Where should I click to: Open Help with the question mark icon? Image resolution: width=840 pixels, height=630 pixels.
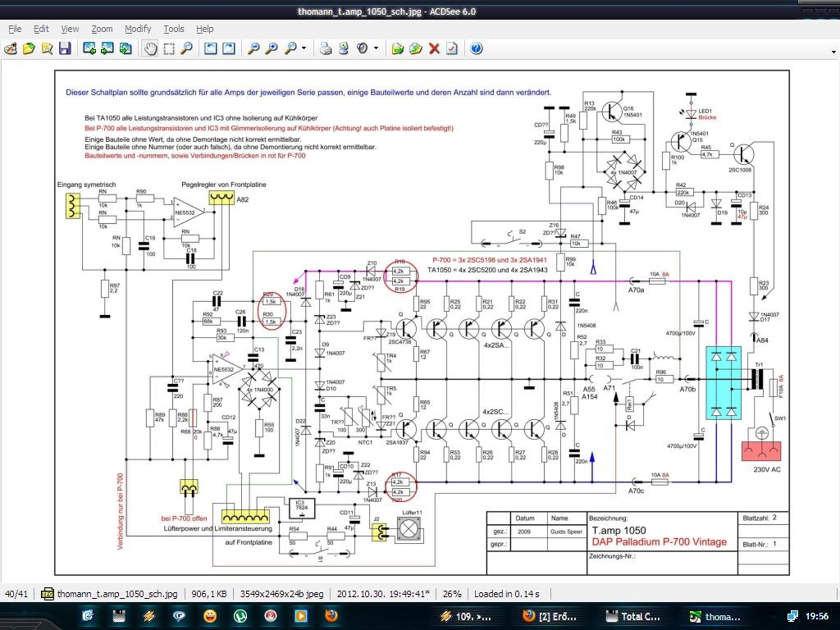point(476,48)
